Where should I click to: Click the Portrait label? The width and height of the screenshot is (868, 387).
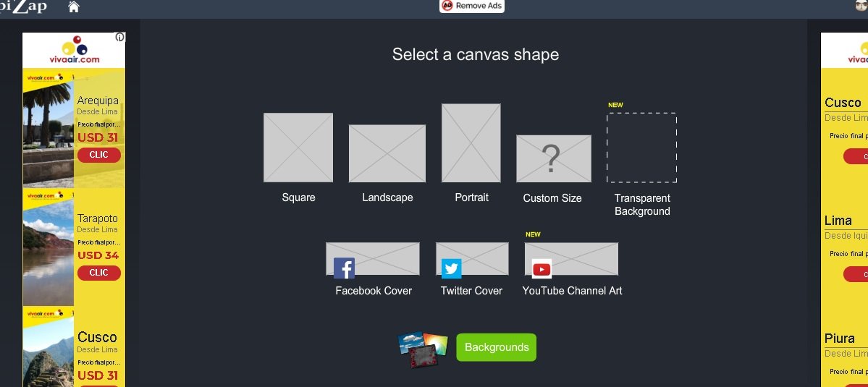pyautogui.click(x=471, y=197)
